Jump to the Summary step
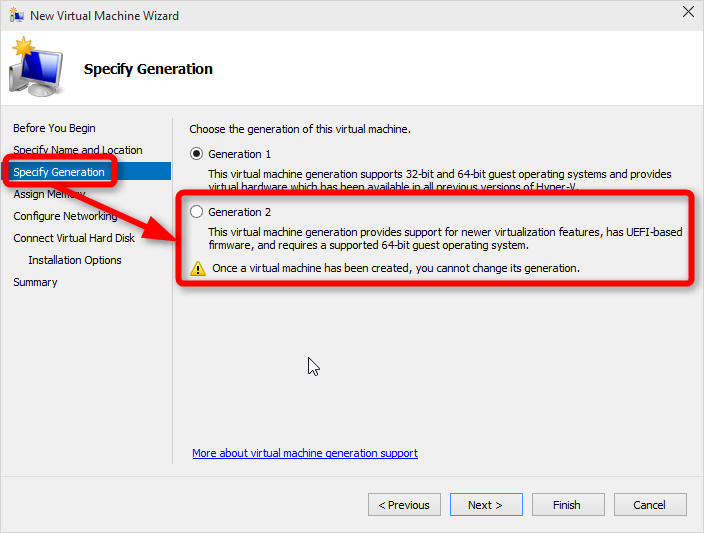 [x=35, y=282]
